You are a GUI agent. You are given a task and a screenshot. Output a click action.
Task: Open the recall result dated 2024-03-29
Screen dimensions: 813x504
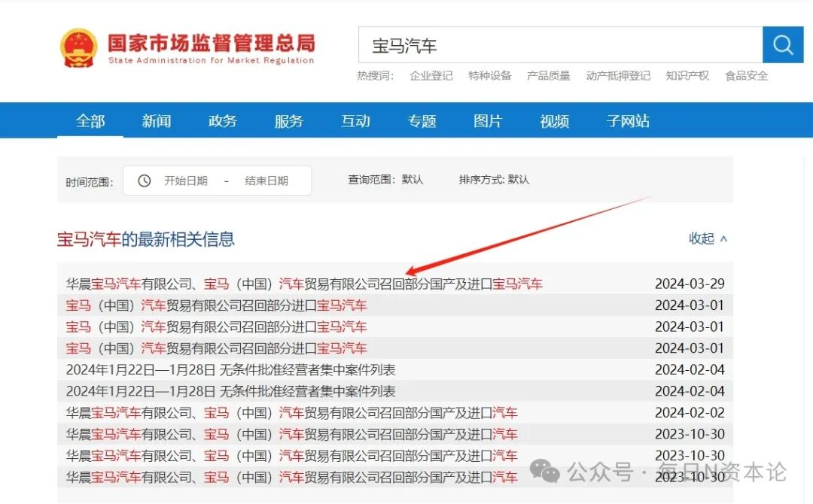(304, 284)
